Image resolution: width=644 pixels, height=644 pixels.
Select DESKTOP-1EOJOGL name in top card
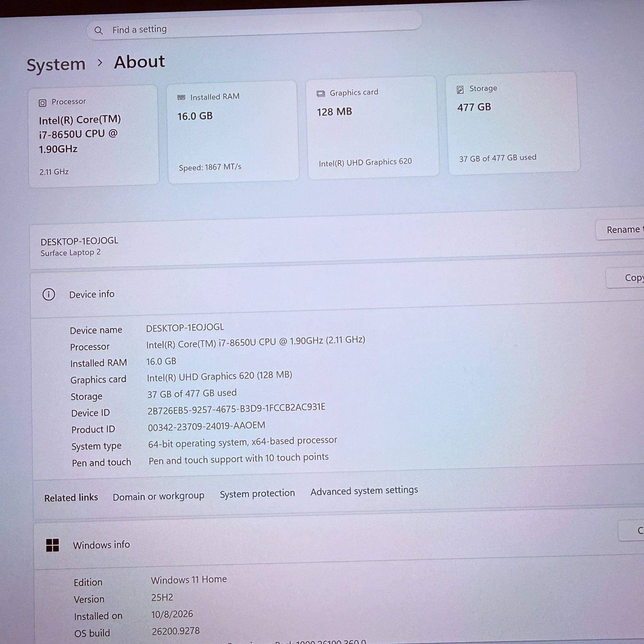[x=79, y=241]
